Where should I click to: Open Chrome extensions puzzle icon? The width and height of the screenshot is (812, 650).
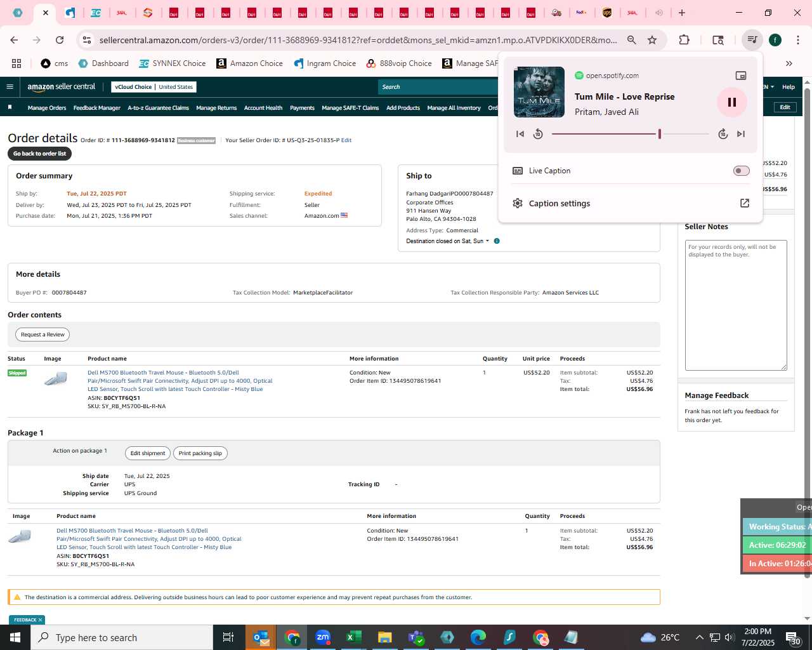coord(684,40)
